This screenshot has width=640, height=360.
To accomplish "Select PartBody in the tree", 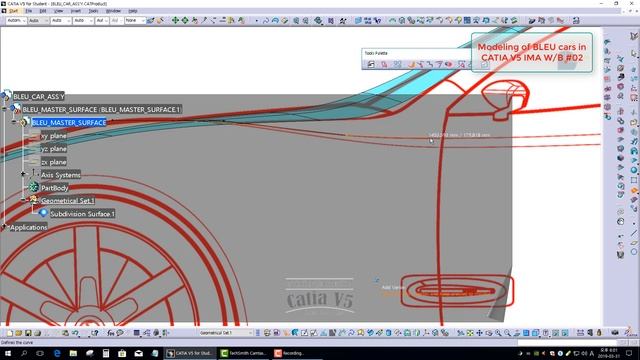I will (54, 188).
